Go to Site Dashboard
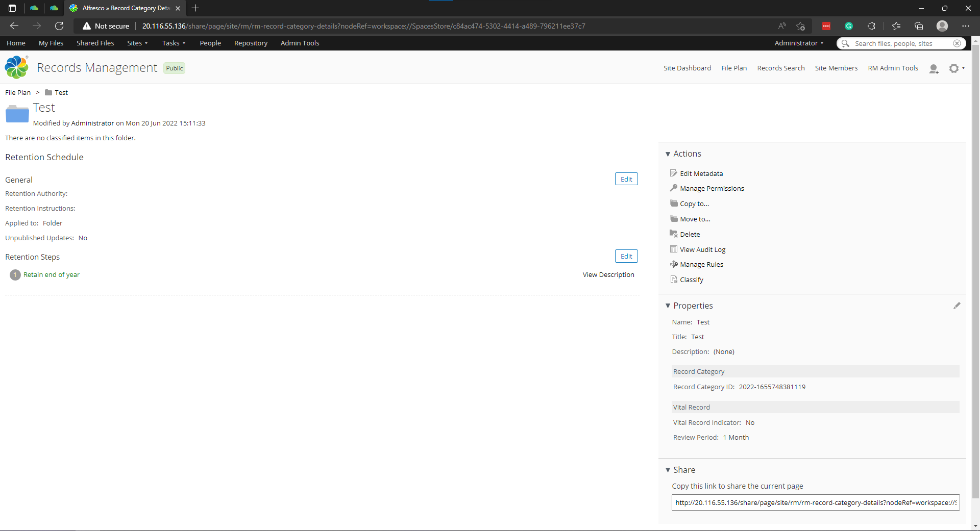Viewport: 980px width, 531px height. click(687, 68)
